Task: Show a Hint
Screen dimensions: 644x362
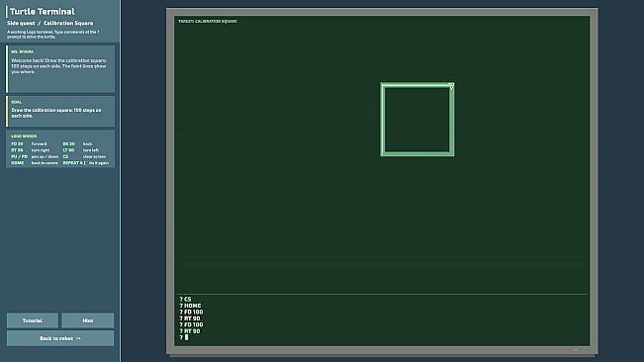Action: (87, 320)
